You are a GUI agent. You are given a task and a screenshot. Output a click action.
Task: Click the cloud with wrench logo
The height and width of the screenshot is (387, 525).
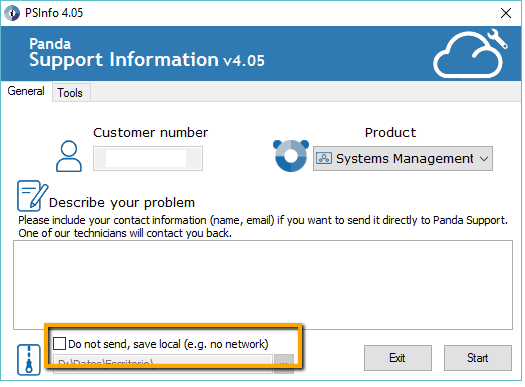pyautogui.click(x=470, y=53)
